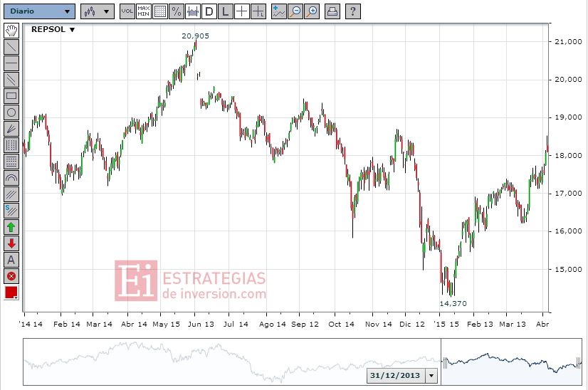Screen dimensions: 588x390
Task: Switch to percentage scale
Action: (177, 11)
